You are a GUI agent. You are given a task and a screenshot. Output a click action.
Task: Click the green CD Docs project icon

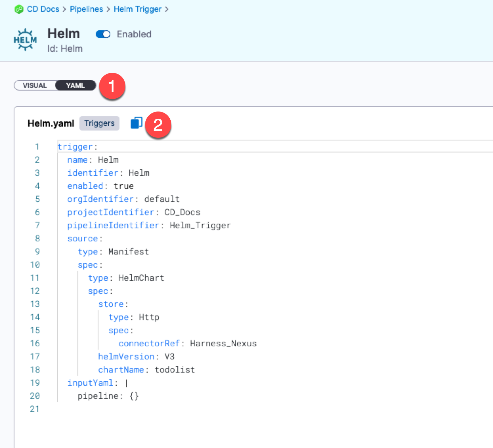(19, 9)
